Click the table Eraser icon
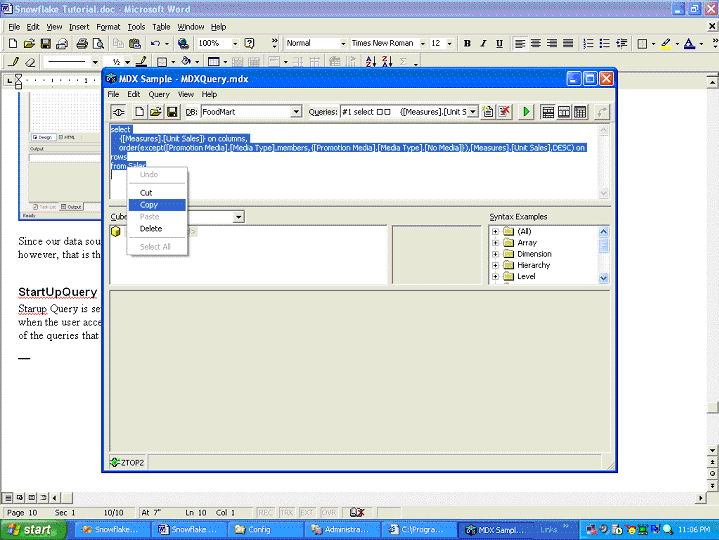719x540 pixels. 30,61
